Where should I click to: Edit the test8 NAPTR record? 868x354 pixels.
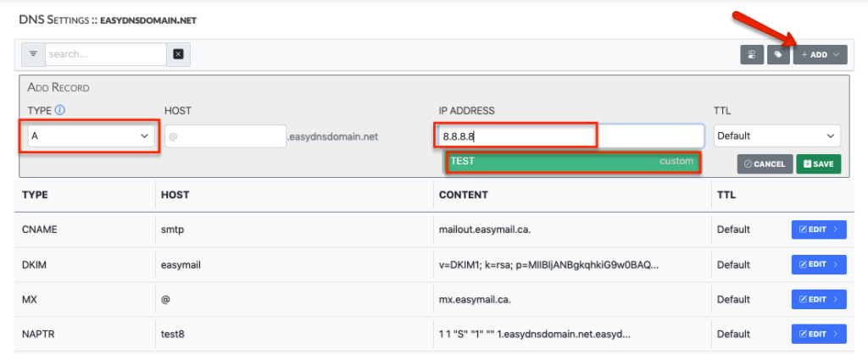(x=819, y=334)
